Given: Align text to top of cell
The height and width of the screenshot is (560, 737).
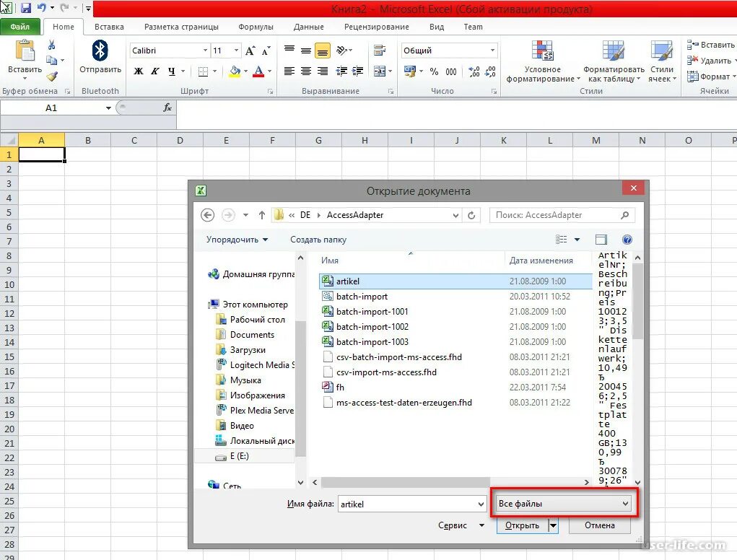Looking at the screenshot, I should click(x=289, y=50).
